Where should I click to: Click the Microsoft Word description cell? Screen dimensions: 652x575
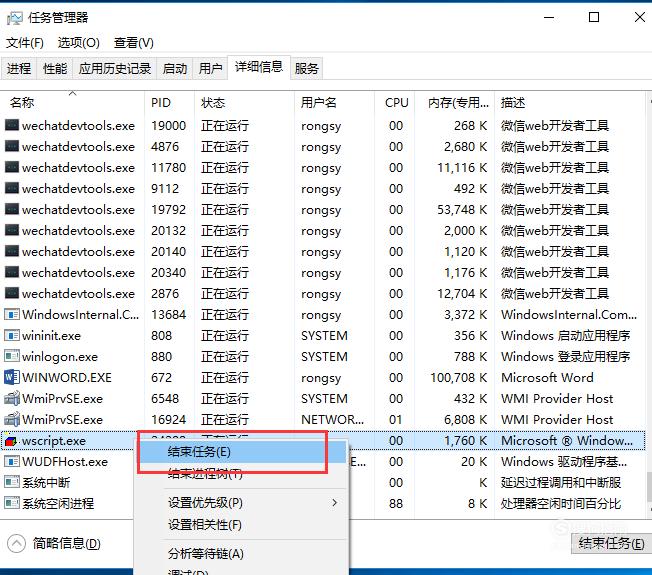[x=547, y=378]
